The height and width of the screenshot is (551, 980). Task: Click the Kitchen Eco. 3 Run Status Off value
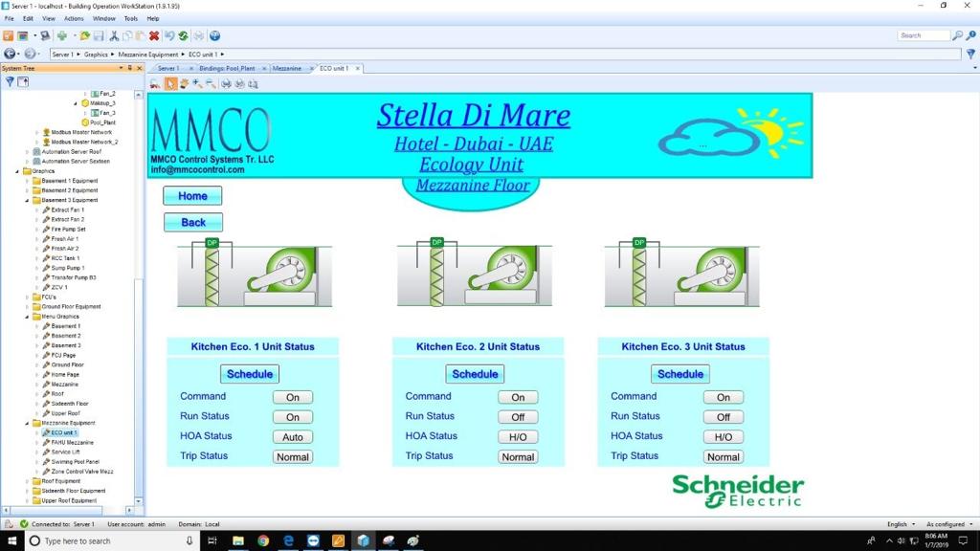pos(724,417)
